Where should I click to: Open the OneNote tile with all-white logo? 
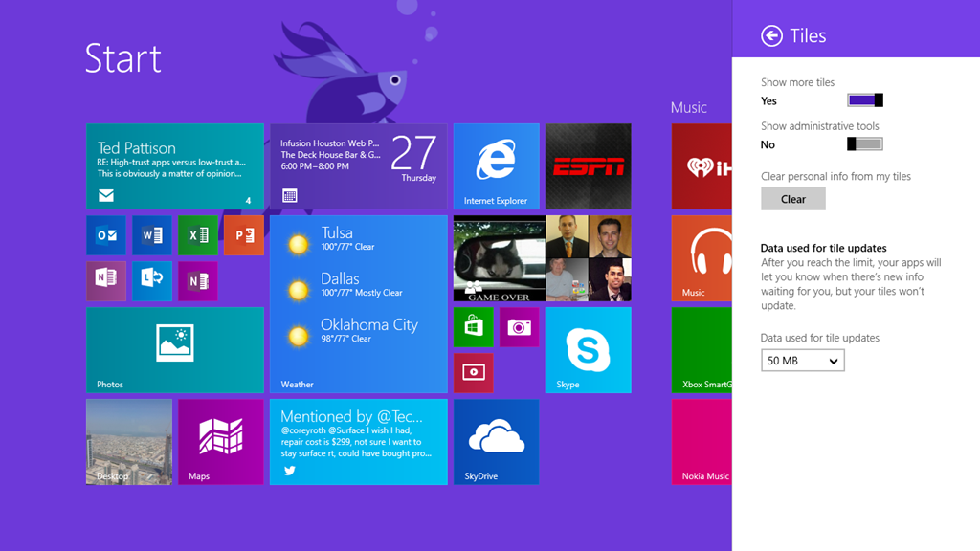pos(106,281)
